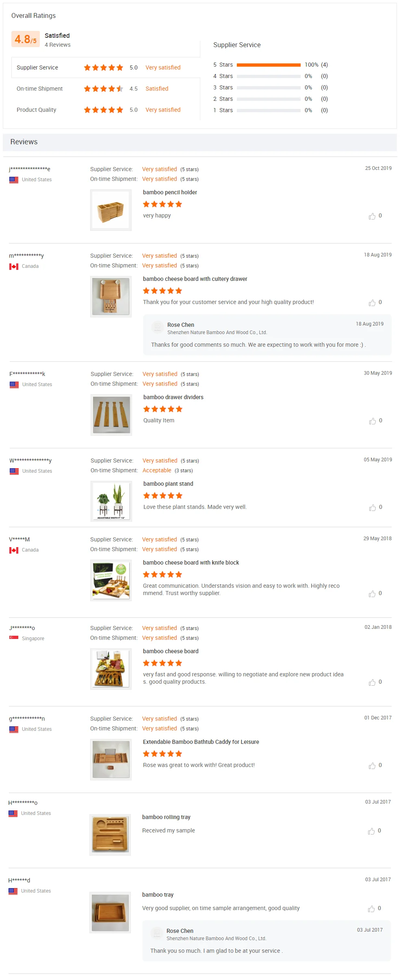Screen dimensions: 401x980
Task: Click the Very satisfied link for Supplier Service
Action: tap(163, 67)
